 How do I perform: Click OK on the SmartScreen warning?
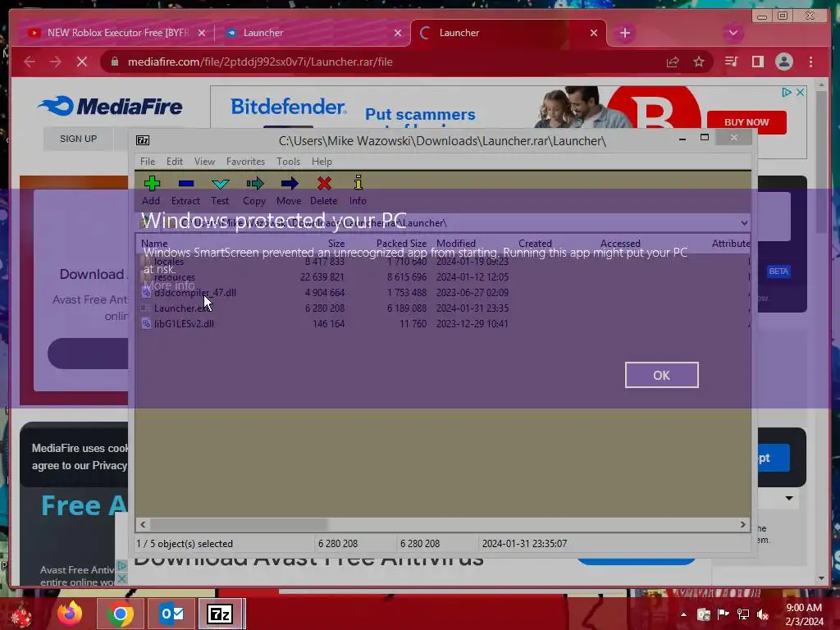click(662, 375)
